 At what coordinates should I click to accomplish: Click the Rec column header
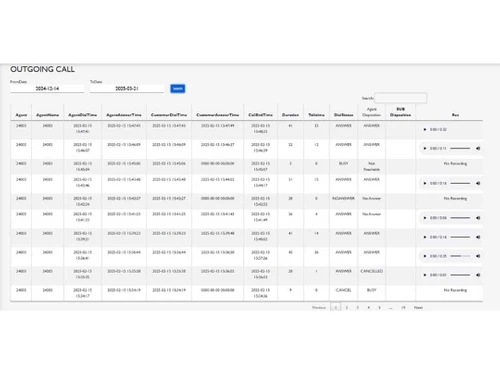455,115
